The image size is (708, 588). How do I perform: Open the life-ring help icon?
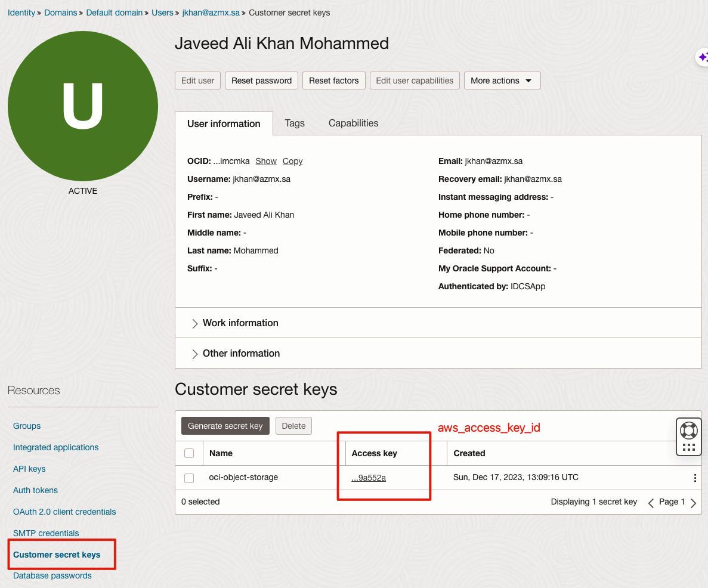click(x=688, y=429)
